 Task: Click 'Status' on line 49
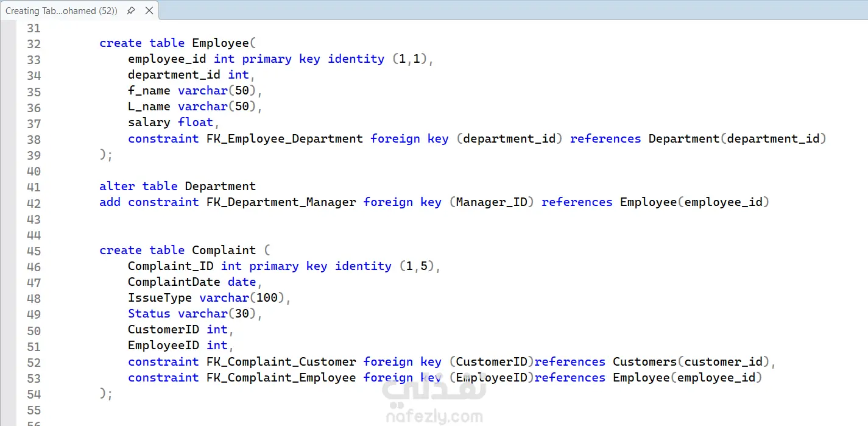149,314
